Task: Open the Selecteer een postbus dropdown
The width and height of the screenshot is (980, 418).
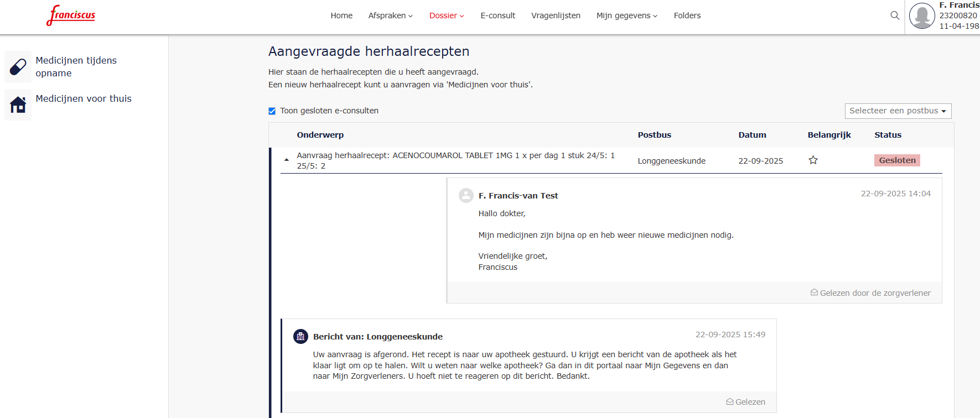Action: (898, 111)
